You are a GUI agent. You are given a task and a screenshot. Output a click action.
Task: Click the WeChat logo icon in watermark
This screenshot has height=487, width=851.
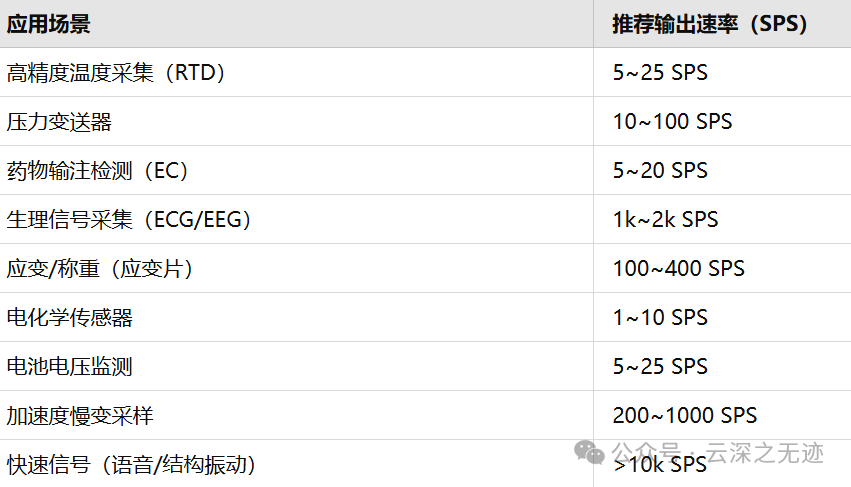589,453
